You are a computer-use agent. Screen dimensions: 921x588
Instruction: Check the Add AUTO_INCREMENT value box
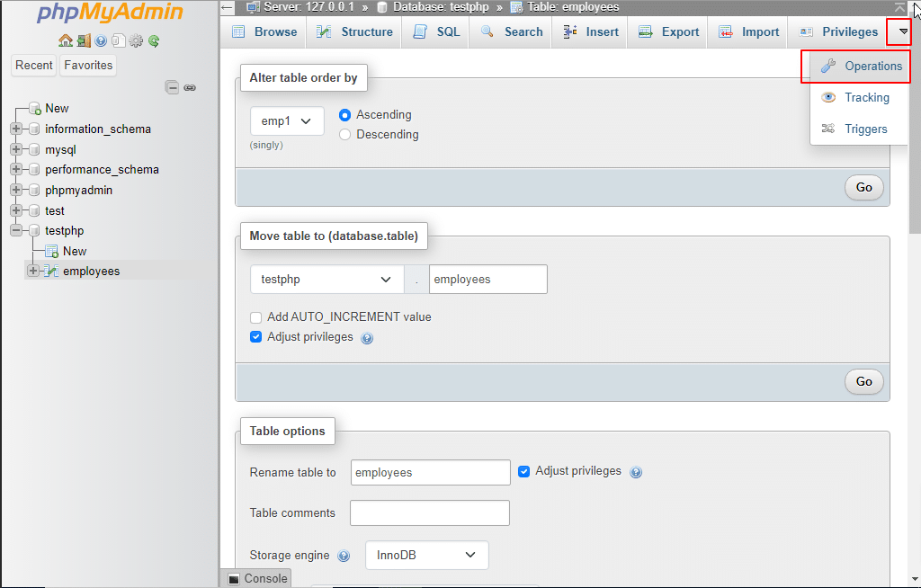coord(255,317)
